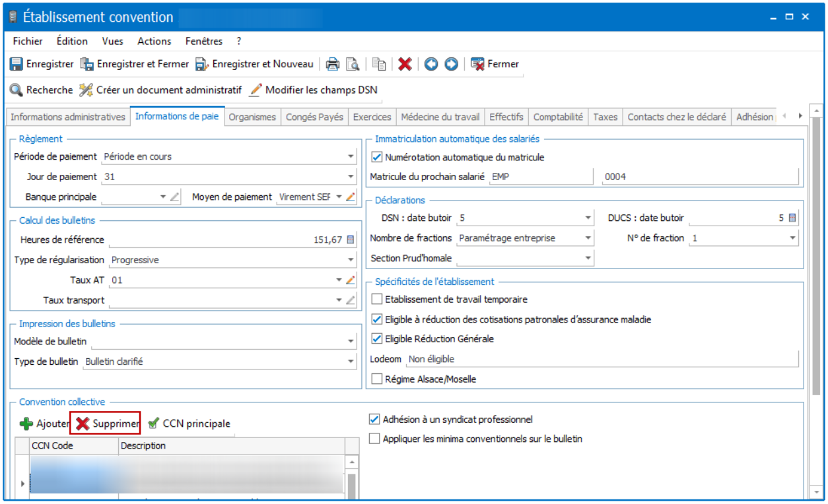Open print preview icon
The width and height of the screenshot is (828, 504).
[x=353, y=64]
